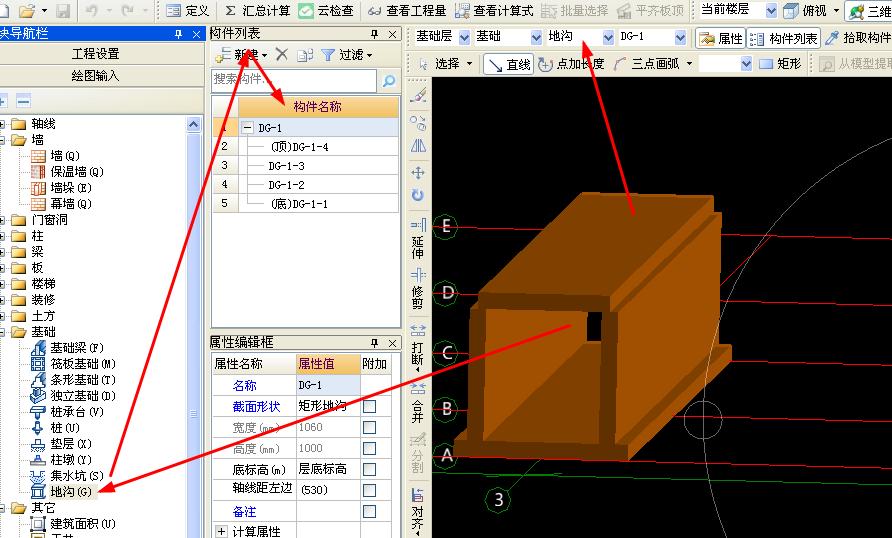The image size is (892, 538).
Task: Click navigation tree scrollbar up arrow
Action: (193, 125)
